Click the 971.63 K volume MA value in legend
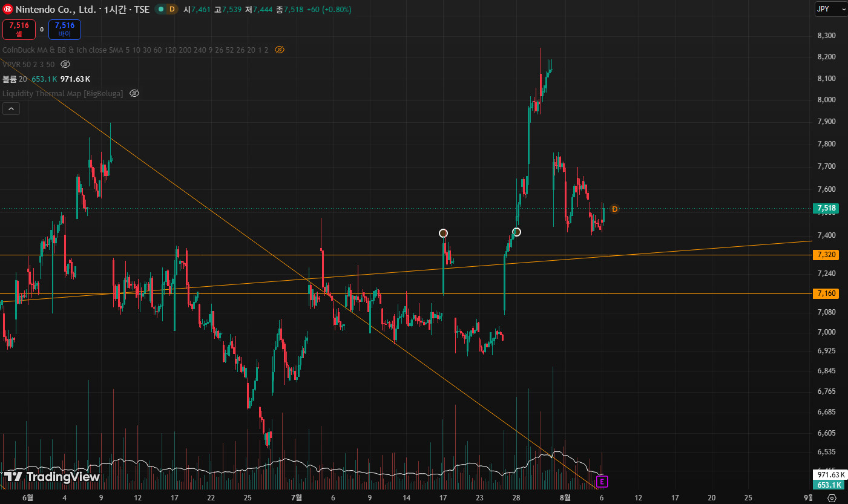Image resolution: width=848 pixels, height=504 pixels. pyautogui.click(x=75, y=79)
